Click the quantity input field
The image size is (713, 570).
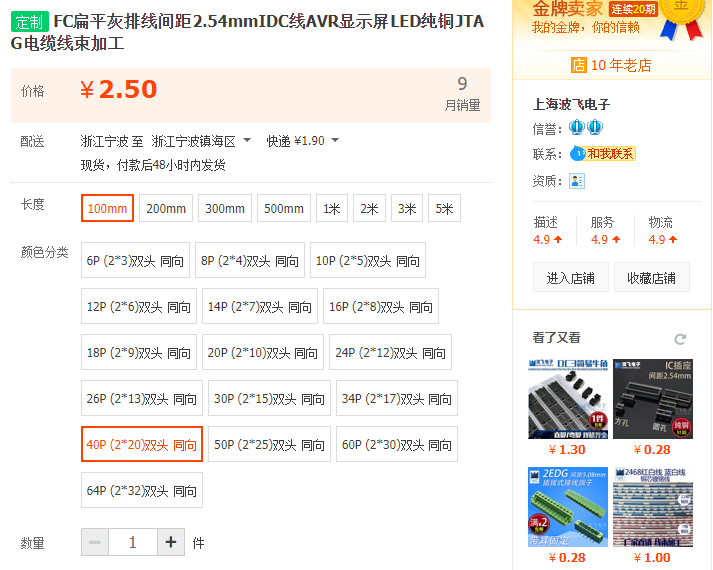(x=133, y=542)
